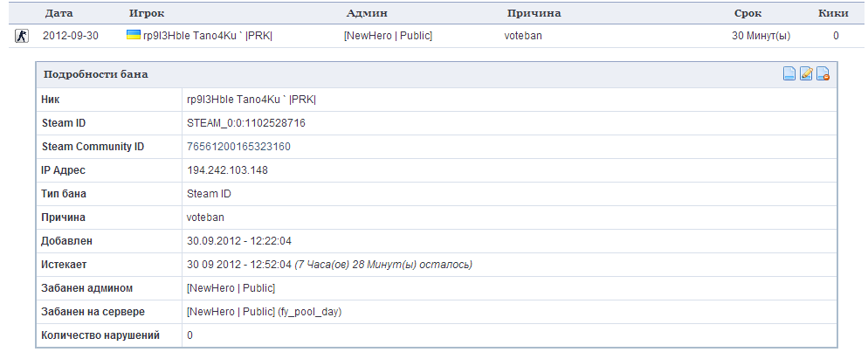The width and height of the screenshot is (868, 359).
Task: Click added date 30.09.2012 - 12:22:04
Action: tap(239, 241)
